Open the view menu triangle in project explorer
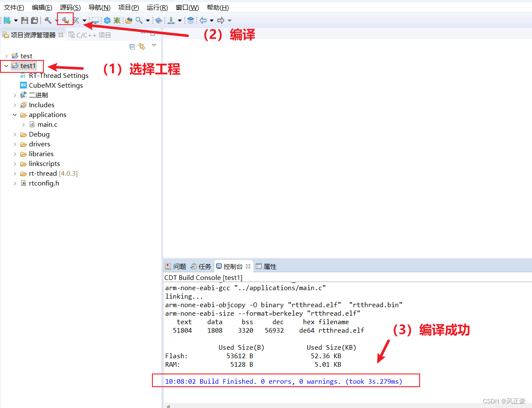 point(154,46)
